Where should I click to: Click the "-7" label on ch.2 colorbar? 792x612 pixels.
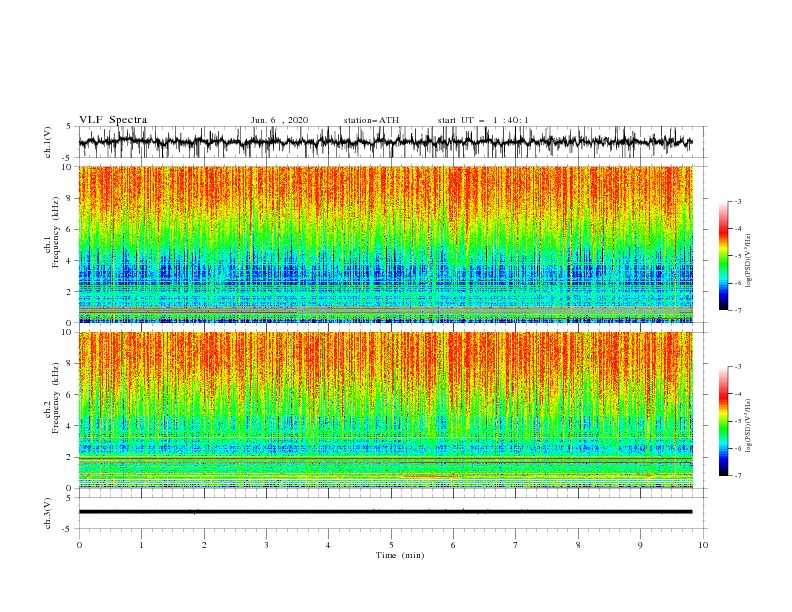tap(737, 476)
